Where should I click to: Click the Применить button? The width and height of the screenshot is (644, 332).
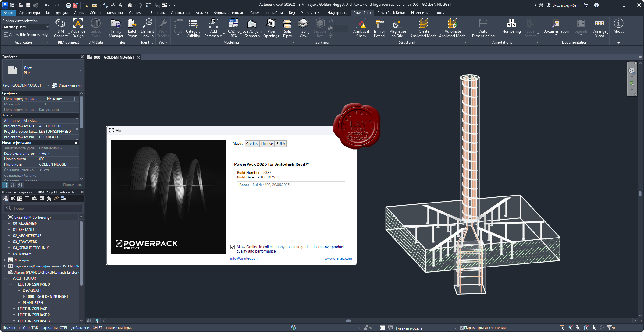pyautogui.click(x=72, y=185)
